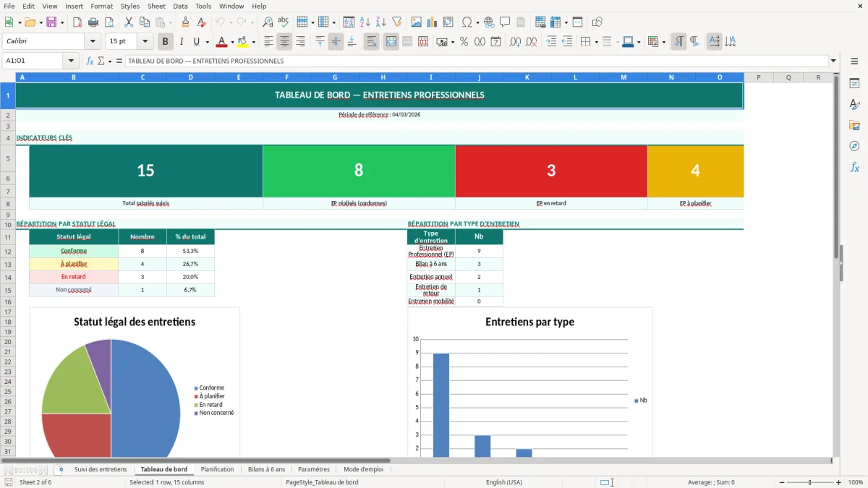The height and width of the screenshot is (488, 868).
Task: Increase indent icon
Action: (x=551, y=42)
